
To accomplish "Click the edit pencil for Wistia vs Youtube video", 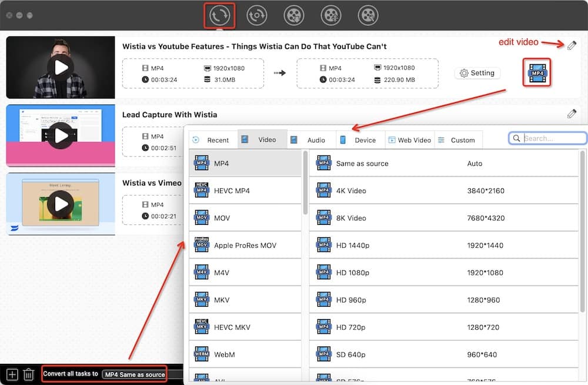I will tap(572, 46).
